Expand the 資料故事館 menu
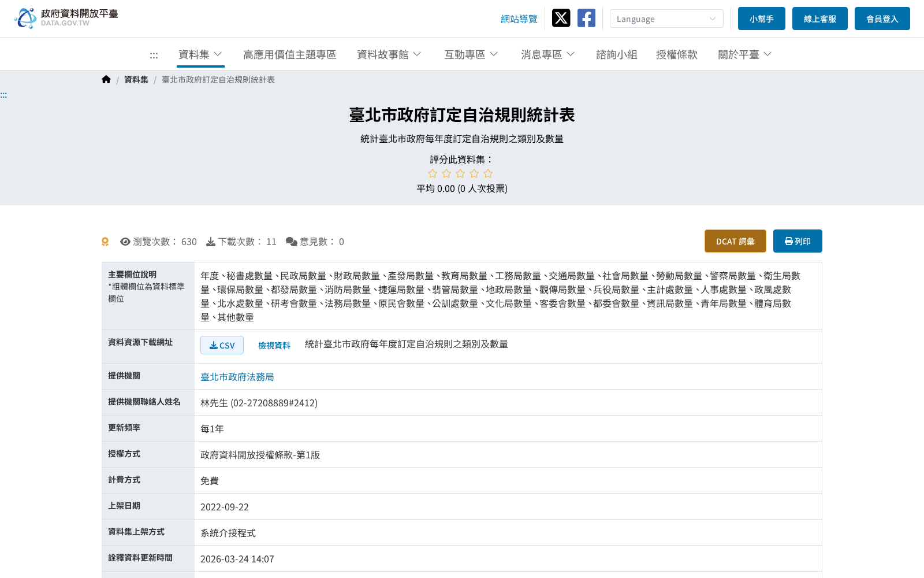 coord(389,54)
